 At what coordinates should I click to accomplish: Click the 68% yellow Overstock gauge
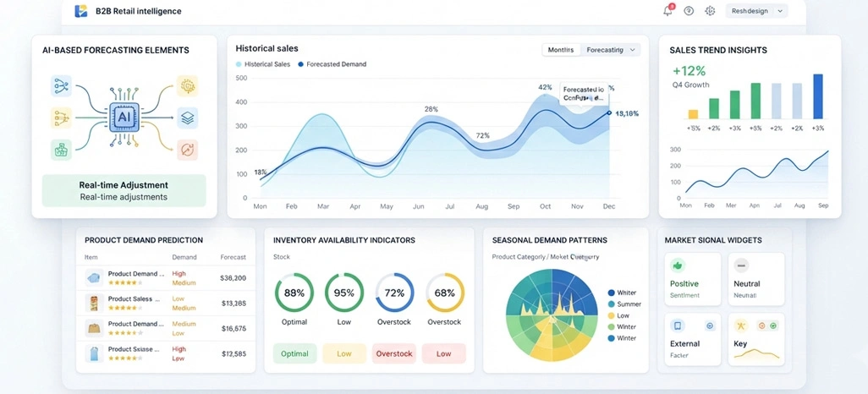pos(444,293)
